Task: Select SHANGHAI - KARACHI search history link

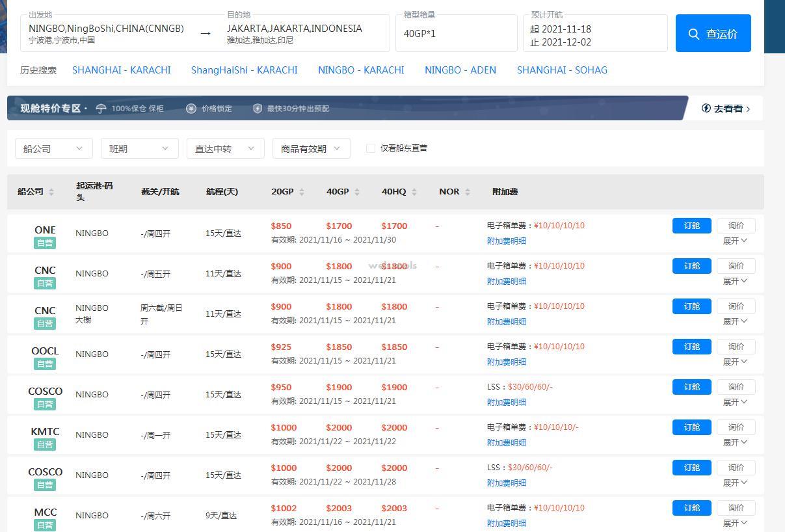Action: coord(122,70)
